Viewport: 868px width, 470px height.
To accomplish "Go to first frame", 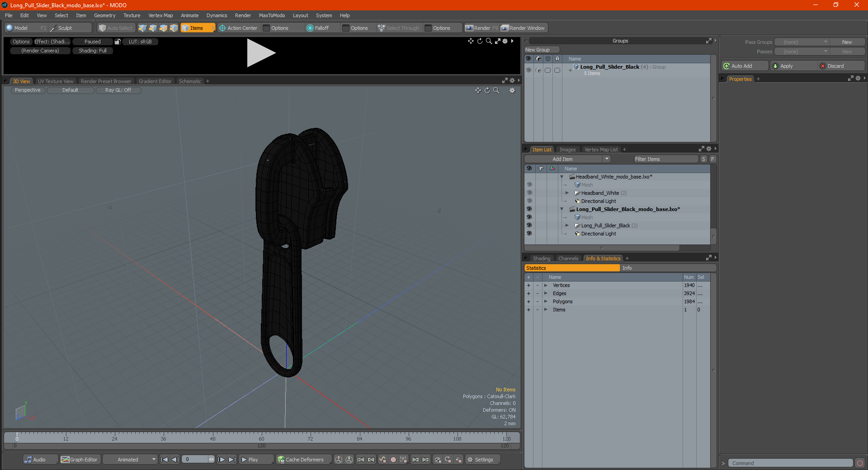I will 165,460.
